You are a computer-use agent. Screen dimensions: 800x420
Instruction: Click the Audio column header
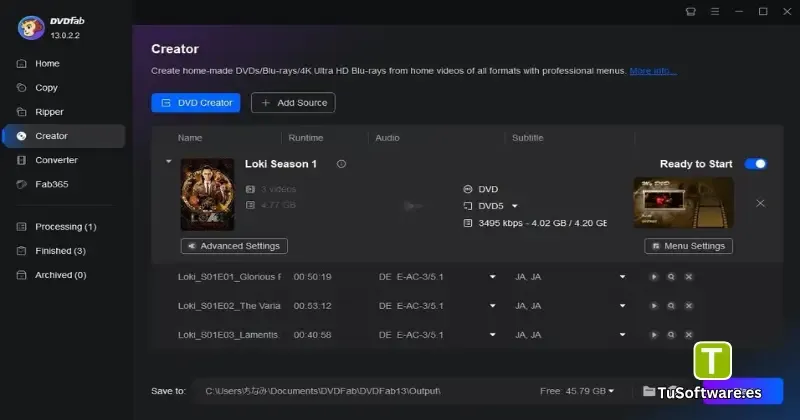(x=387, y=138)
